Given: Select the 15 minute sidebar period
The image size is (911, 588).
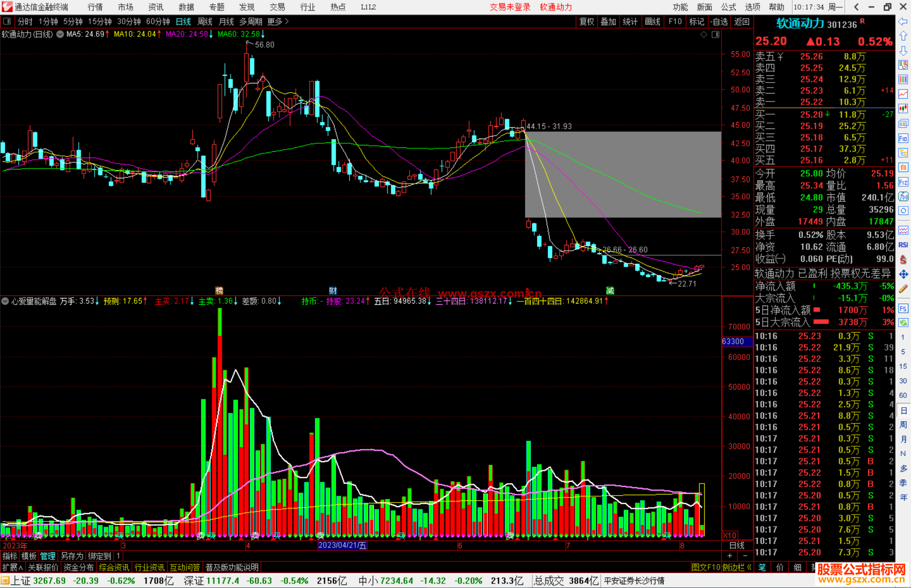Looking at the screenshot, I should click(903, 366).
